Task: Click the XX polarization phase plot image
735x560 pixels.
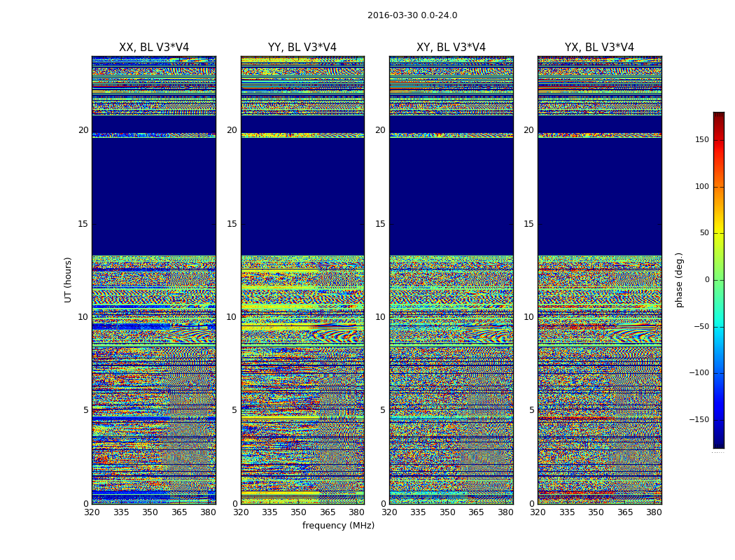Action: coord(154,280)
